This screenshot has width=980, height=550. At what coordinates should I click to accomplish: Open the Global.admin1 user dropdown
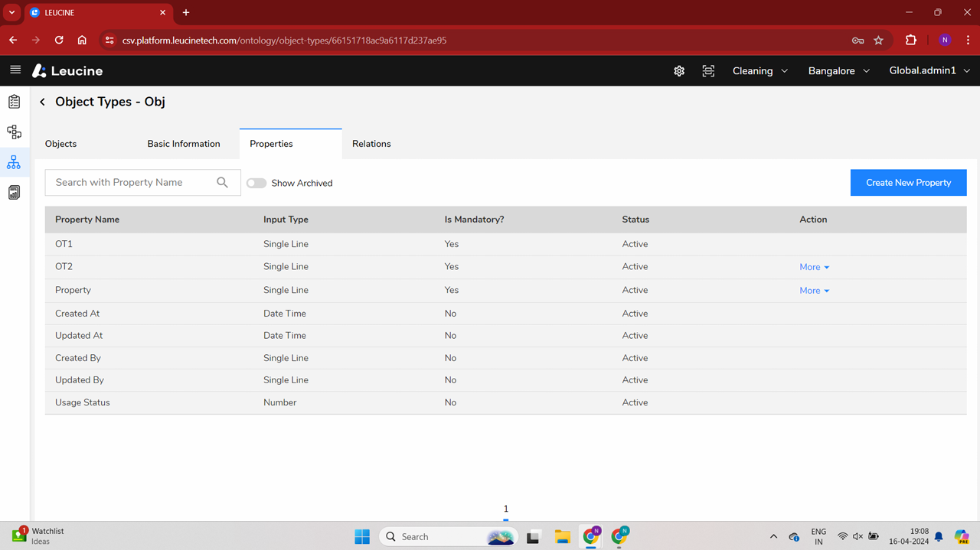click(x=929, y=70)
